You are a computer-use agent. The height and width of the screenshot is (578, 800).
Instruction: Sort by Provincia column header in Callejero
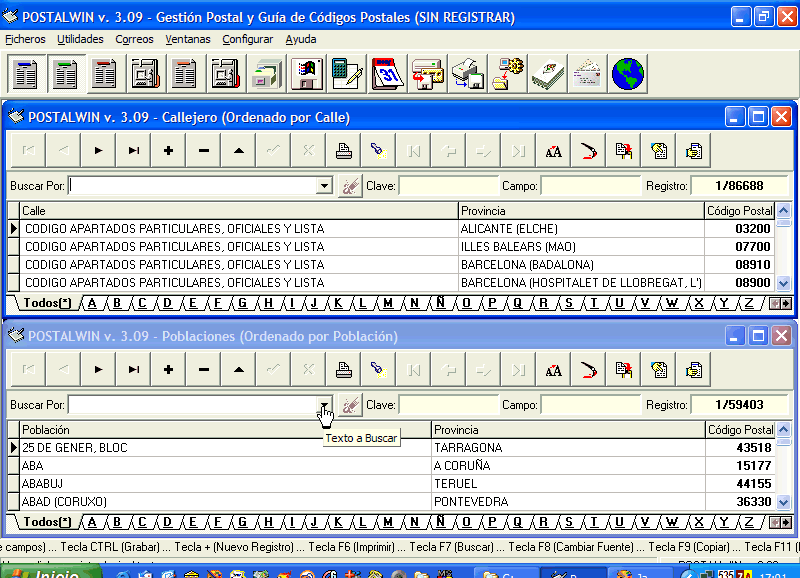[581, 211]
